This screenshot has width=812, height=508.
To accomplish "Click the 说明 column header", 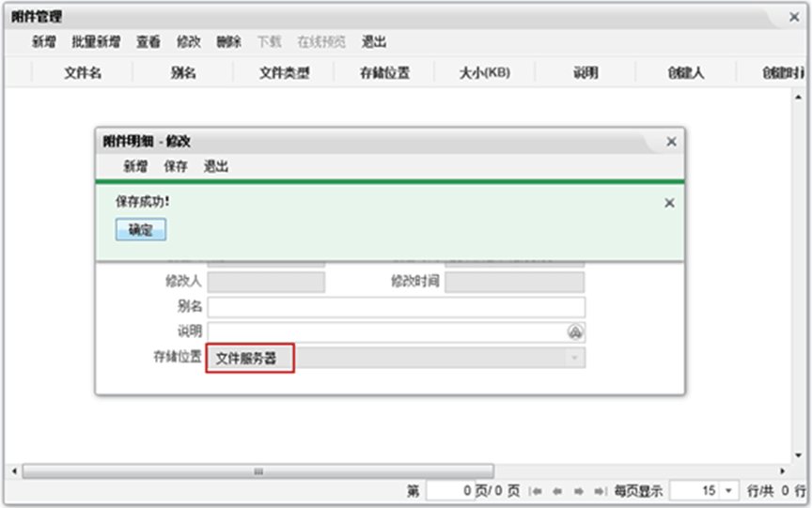I will (586, 73).
